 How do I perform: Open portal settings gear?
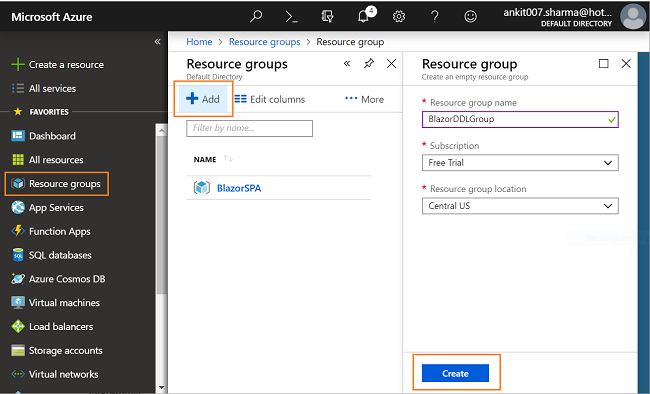[399, 17]
